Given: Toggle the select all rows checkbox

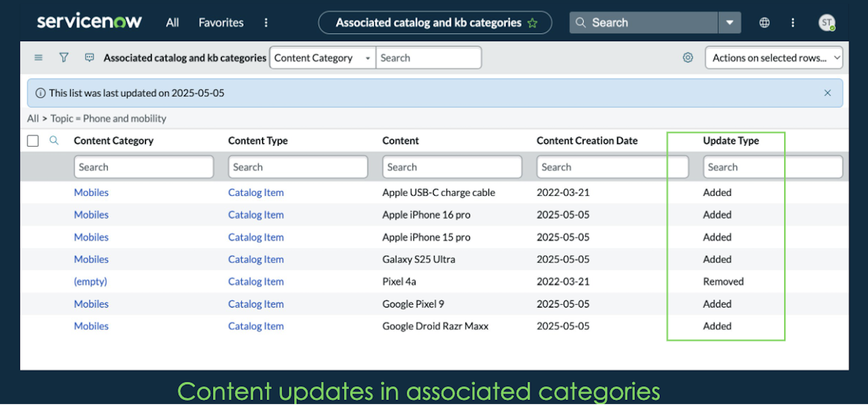Looking at the screenshot, I should [x=33, y=141].
